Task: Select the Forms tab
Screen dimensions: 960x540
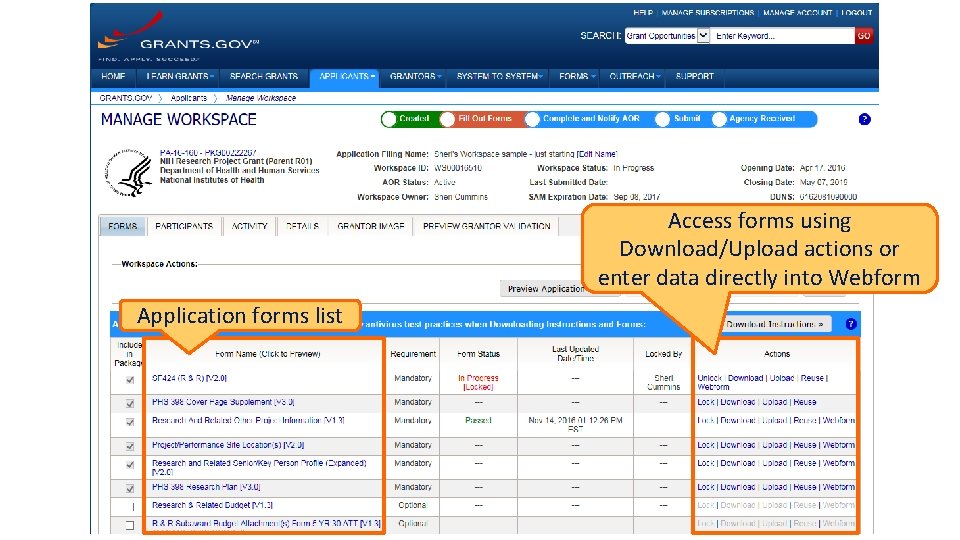Action: click(122, 226)
